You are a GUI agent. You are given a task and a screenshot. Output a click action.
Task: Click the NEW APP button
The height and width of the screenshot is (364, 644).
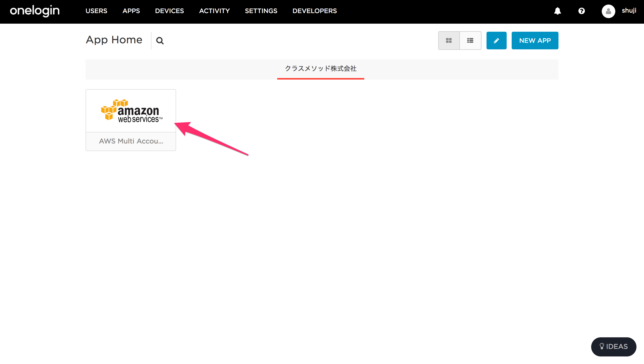535,40
